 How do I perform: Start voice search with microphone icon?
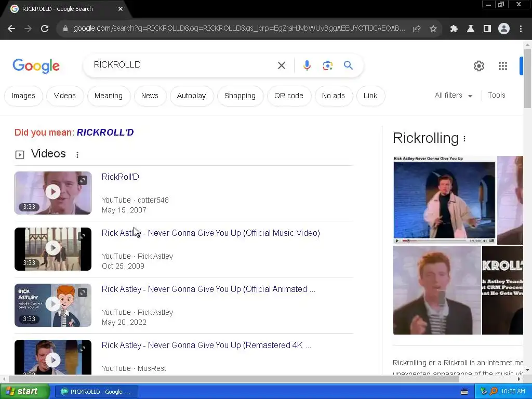[x=307, y=65]
